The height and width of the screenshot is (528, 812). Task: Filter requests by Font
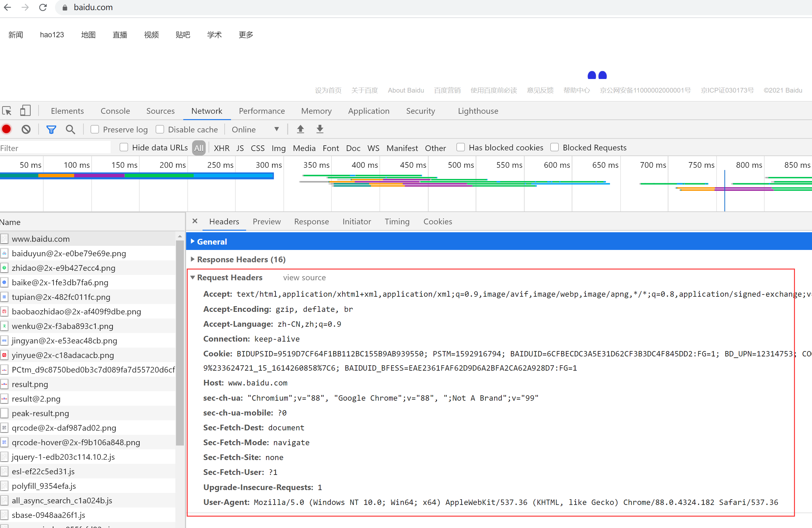click(x=330, y=148)
